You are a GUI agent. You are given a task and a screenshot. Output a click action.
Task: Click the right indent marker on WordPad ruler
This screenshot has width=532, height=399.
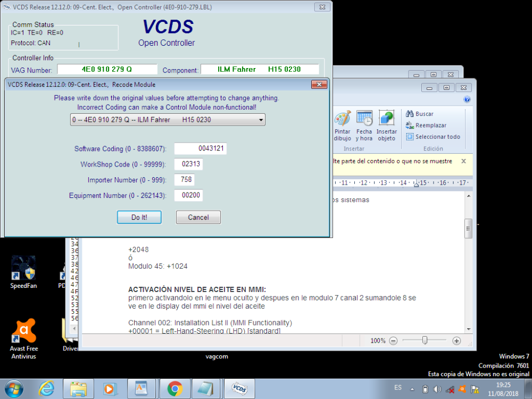pyautogui.click(x=417, y=184)
